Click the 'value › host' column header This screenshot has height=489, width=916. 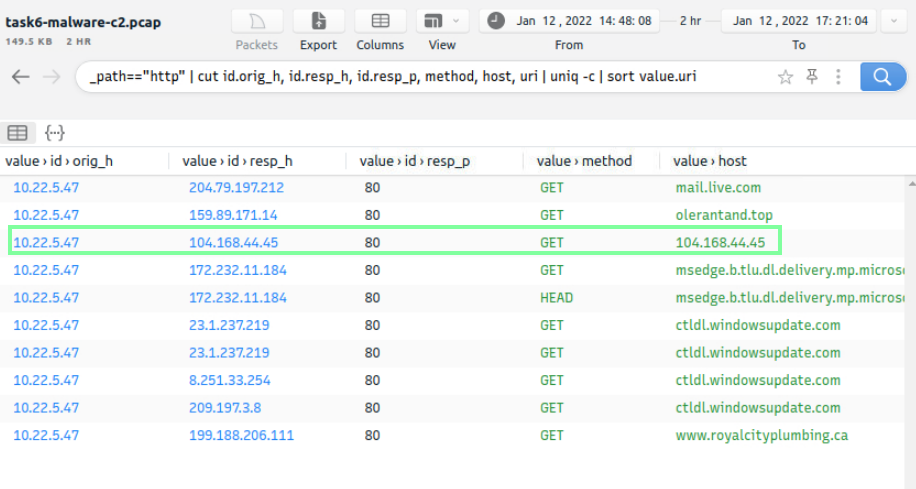(710, 161)
